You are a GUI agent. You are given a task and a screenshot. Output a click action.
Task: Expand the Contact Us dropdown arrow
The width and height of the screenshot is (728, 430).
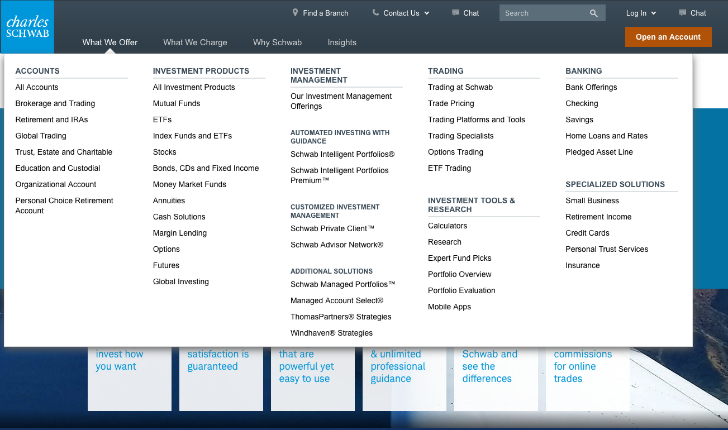click(x=426, y=14)
